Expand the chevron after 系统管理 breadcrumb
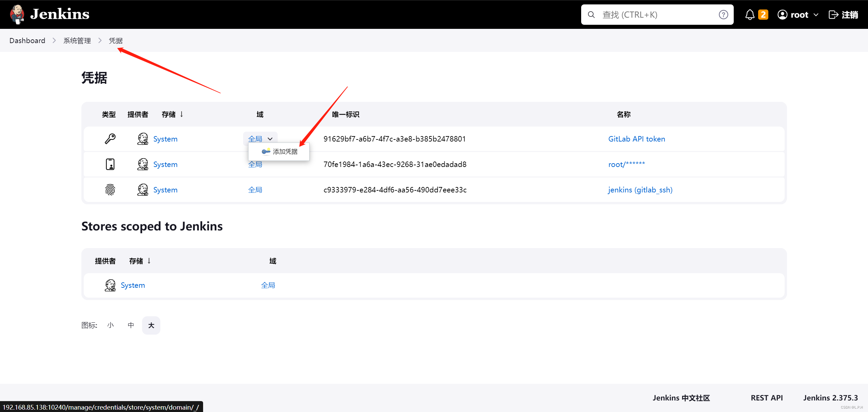Viewport: 868px width, 412px height. click(x=100, y=40)
